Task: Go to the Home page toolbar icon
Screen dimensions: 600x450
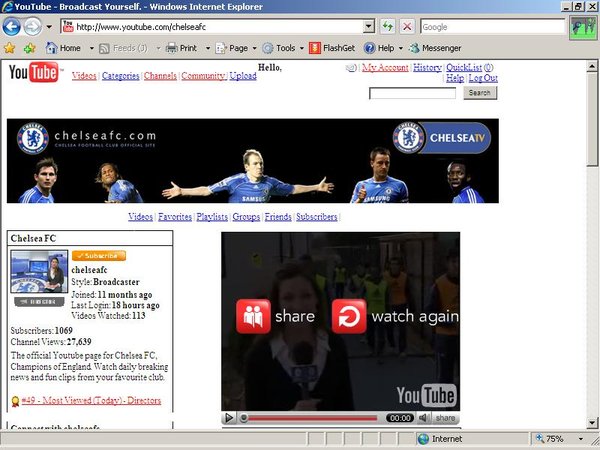Action: [x=63, y=48]
